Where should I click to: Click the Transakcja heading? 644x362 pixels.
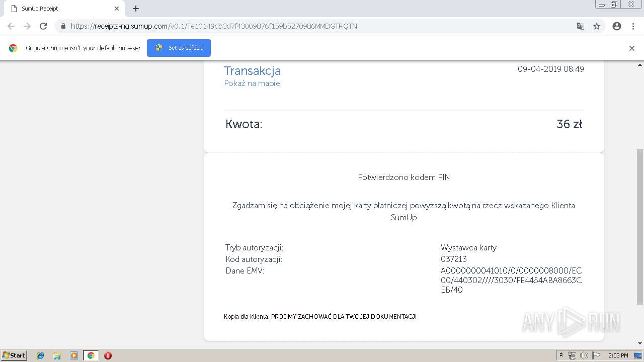tap(252, 71)
